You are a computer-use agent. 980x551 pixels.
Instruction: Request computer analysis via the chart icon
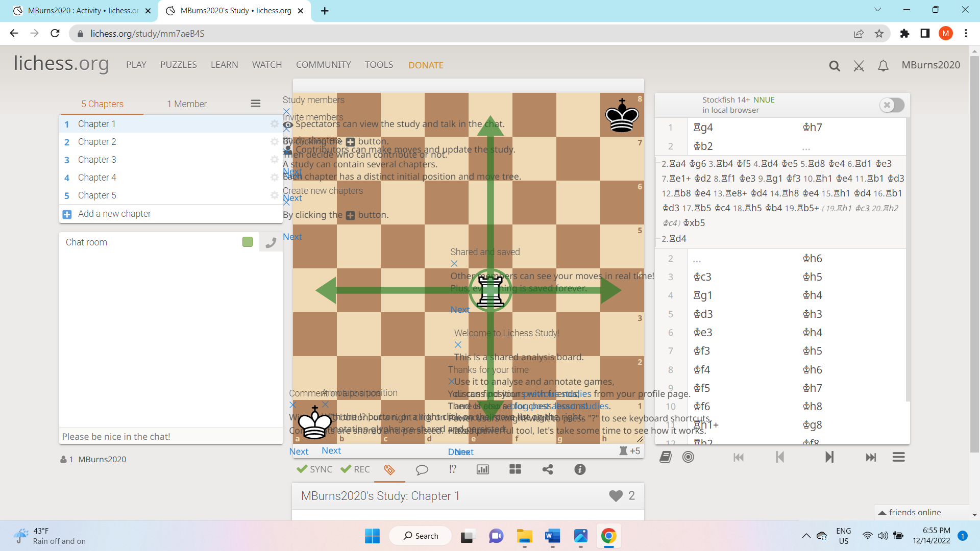point(483,469)
